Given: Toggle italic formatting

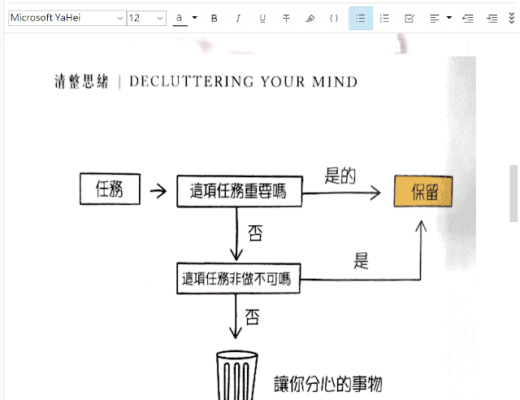Looking at the screenshot, I should (238, 18).
